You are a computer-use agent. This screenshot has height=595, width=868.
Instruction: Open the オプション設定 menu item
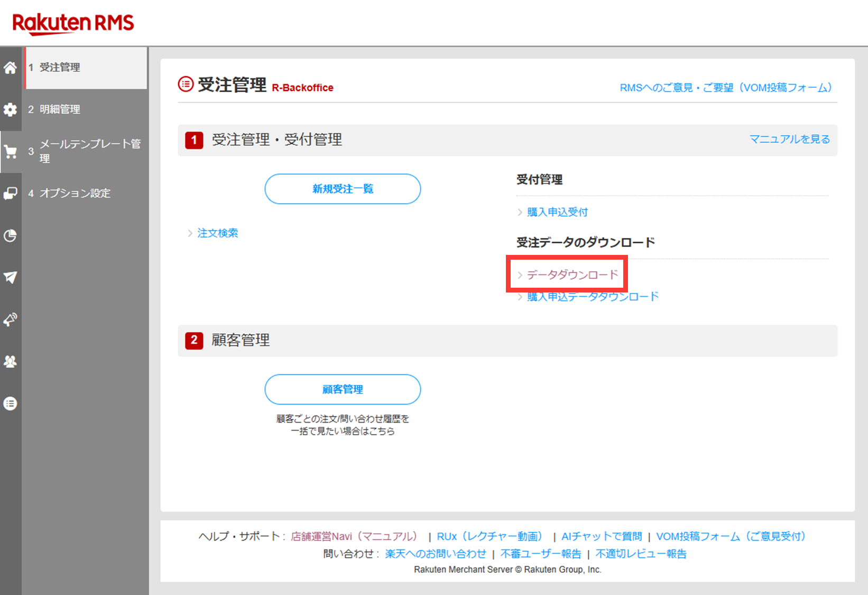(75, 194)
